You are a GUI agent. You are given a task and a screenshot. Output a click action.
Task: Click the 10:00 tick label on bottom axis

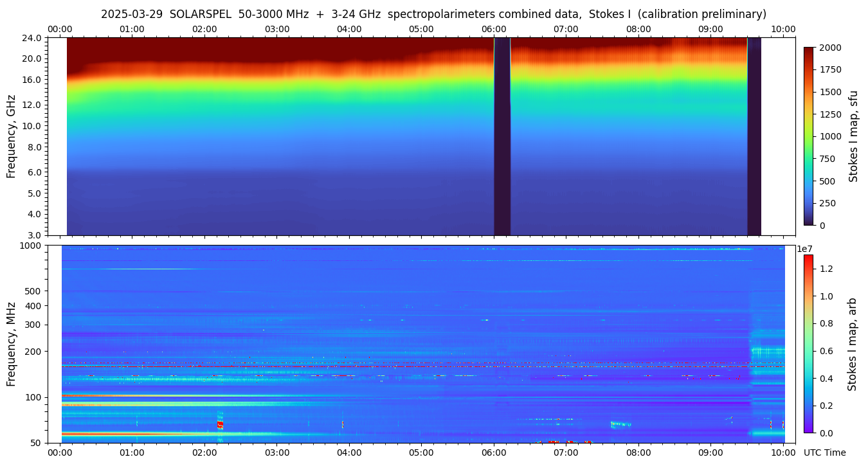coord(782,453)
